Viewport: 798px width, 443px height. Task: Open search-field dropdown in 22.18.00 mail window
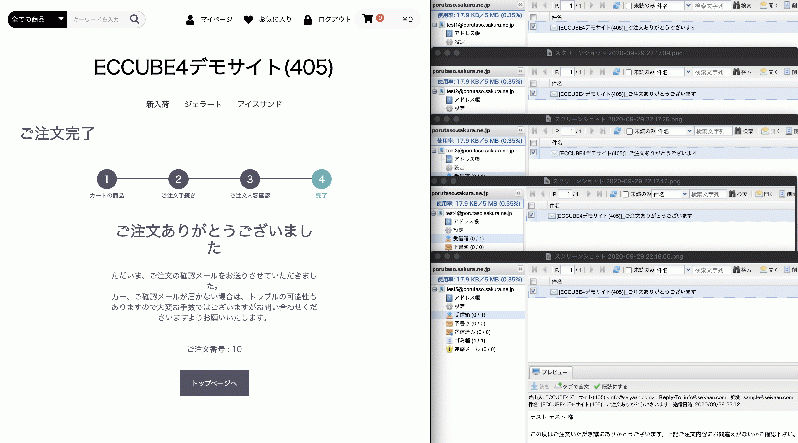tap(688, 269)
